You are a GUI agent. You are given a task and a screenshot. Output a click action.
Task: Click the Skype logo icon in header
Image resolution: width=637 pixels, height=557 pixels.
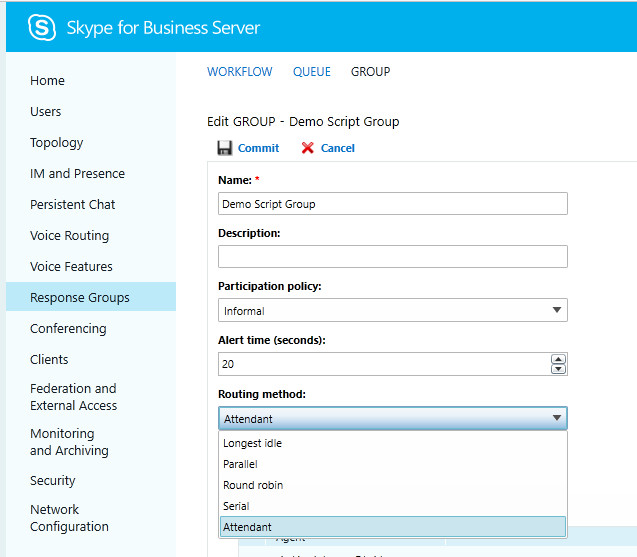pos(42,28)
